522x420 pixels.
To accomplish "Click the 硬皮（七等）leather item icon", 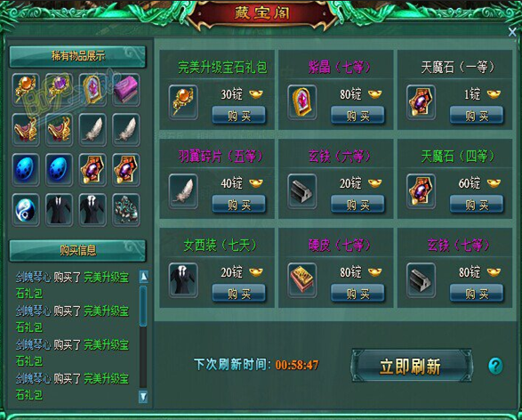I will coord(302,280).
